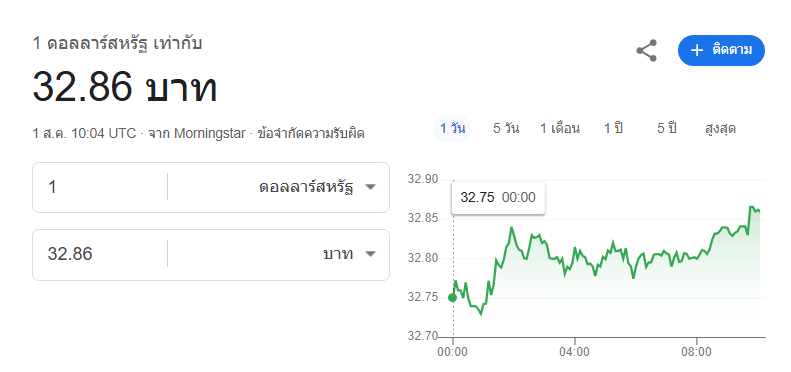This screenshot has width=791, height=372.
Task: Select the ดอลลาร์สหรัฐ currency selector
Action: coord(317,187)
